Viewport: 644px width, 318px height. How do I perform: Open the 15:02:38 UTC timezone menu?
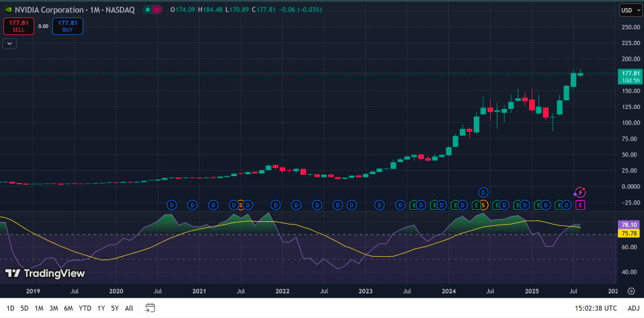596,308
